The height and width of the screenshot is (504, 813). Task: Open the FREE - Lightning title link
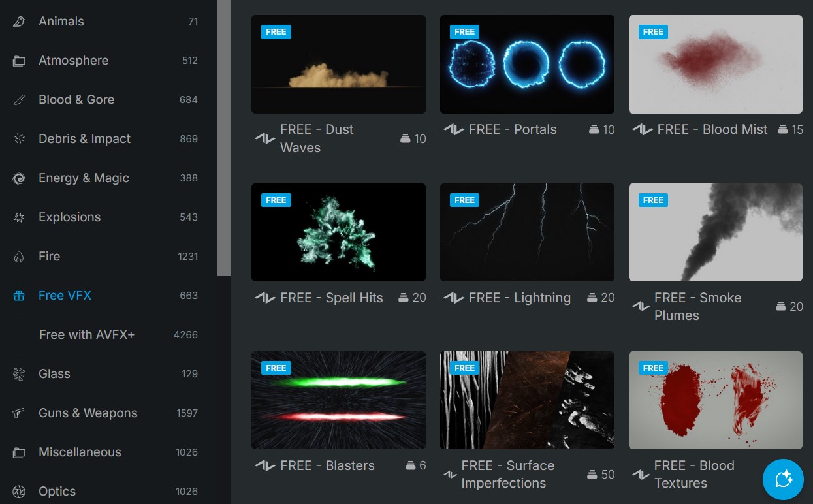tap(520, 298)
